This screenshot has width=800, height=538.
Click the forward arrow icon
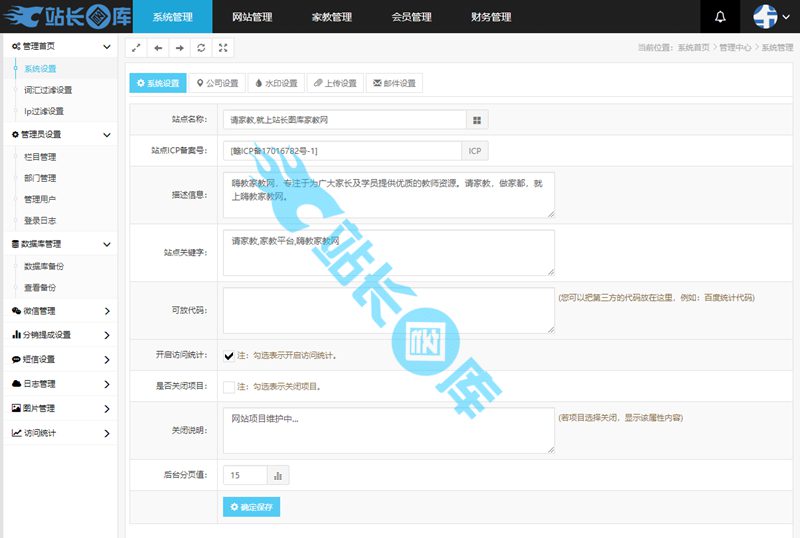pyautogui.click(x=179, y=47)
